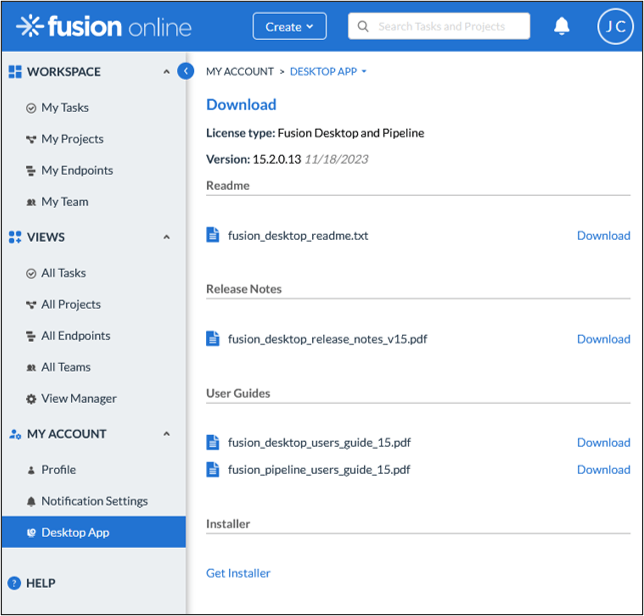Click the All Teams people icon

point(31,368)
